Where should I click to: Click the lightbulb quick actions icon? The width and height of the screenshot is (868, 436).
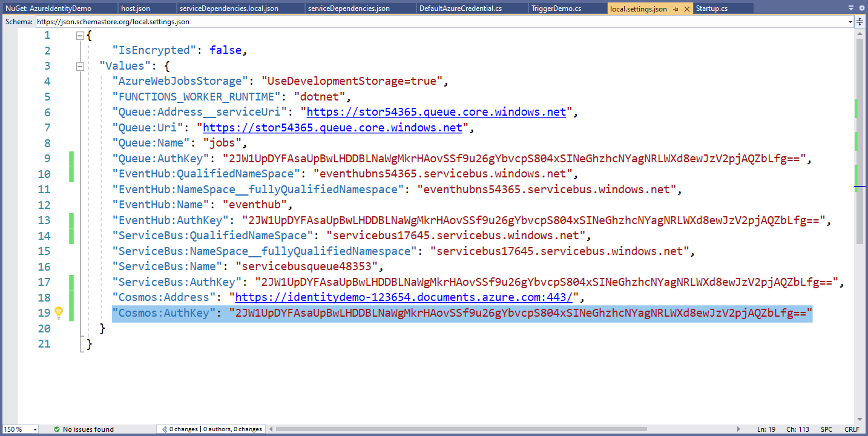pos(59,312)
